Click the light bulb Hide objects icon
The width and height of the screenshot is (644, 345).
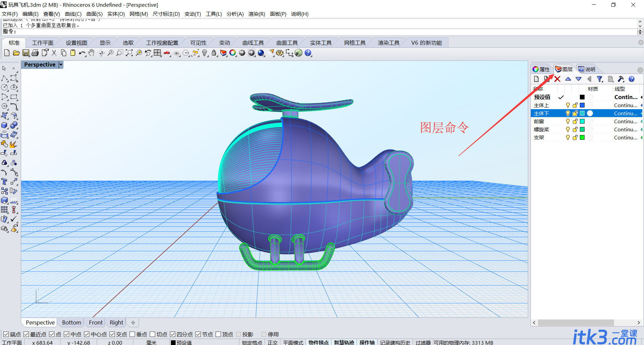click(204, 53)
